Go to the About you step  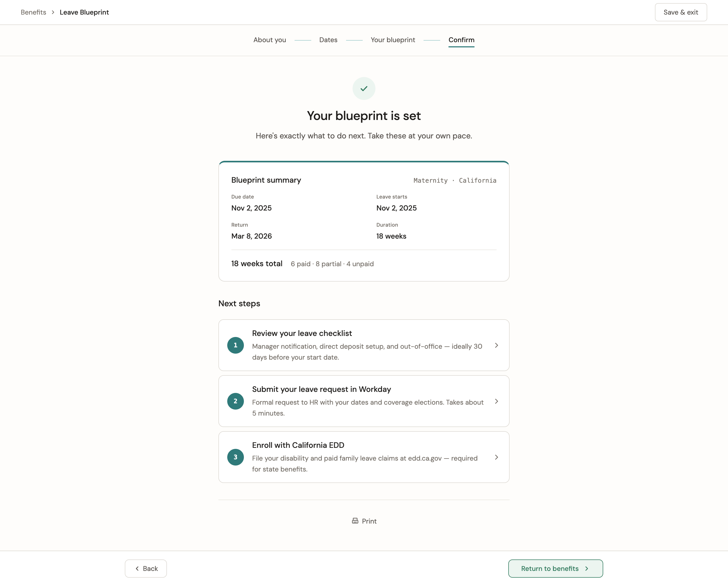(269, 40)
